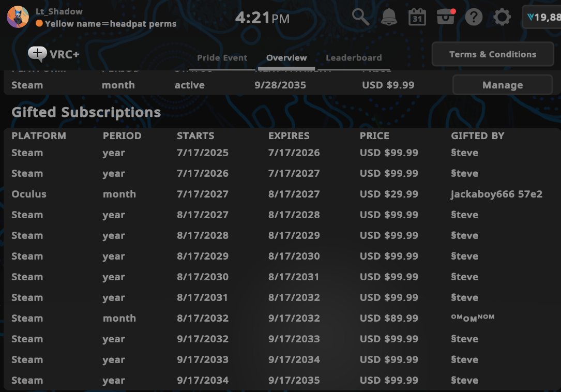Switch to the Leaderboard tab
Viewport: 561px width, 392px height.
[354, 57]
